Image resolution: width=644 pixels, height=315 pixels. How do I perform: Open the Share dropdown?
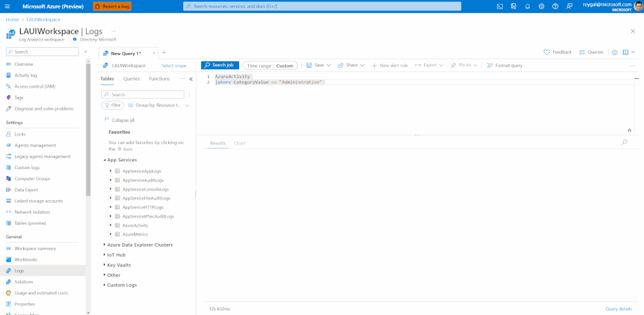coord(351,65)
